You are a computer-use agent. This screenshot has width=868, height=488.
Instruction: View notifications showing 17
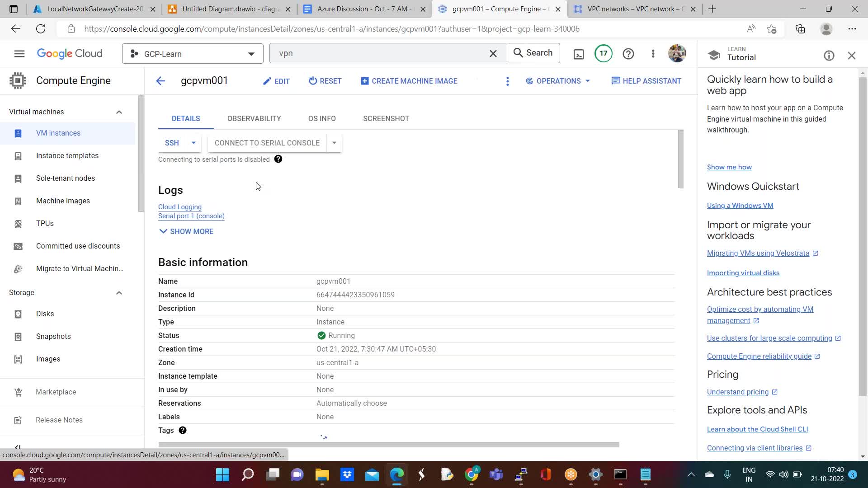[604, 53]
